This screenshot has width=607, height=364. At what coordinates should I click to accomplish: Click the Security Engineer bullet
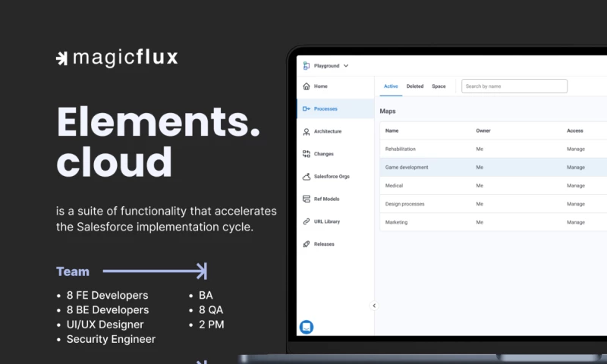click(x=111, y=339)
